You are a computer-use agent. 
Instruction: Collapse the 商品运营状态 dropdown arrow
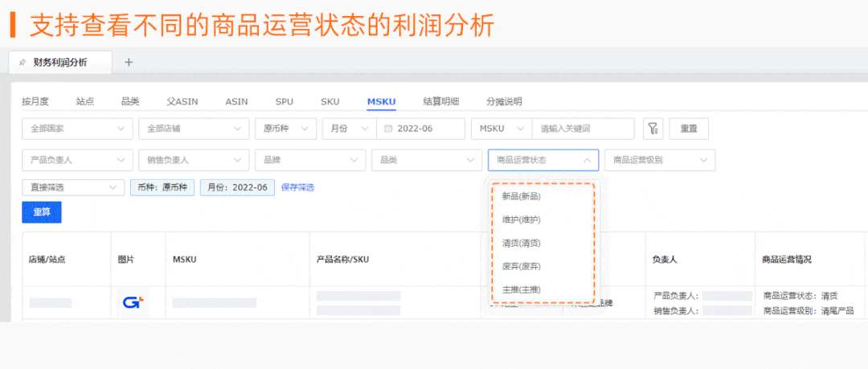click(587, 160)
